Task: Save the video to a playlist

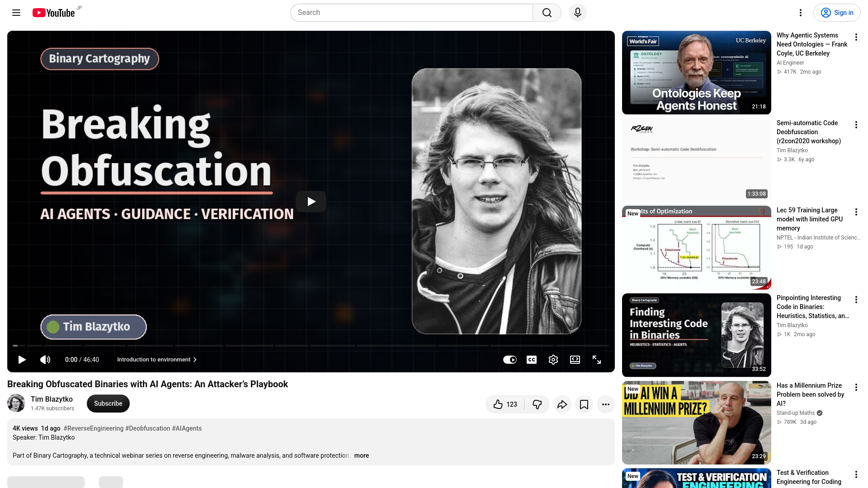Action: click(x=584, y=404)
